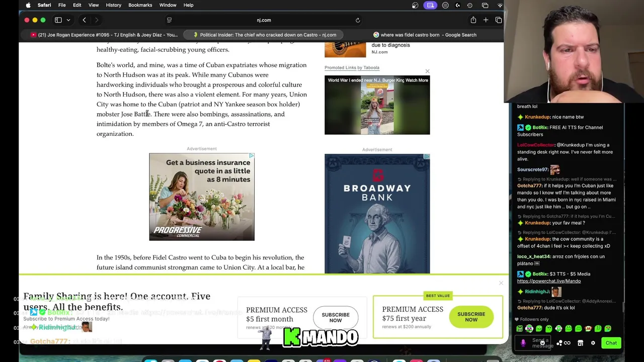644x362 pixels.
Task: Reload the page with refresh icon
Action: coord(358,20)
